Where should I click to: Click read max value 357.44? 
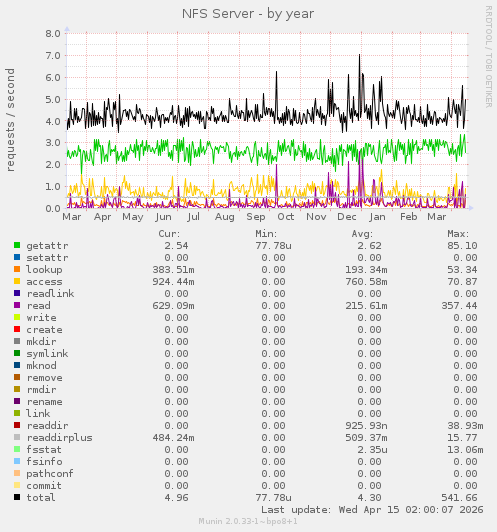tap(459, 306)
